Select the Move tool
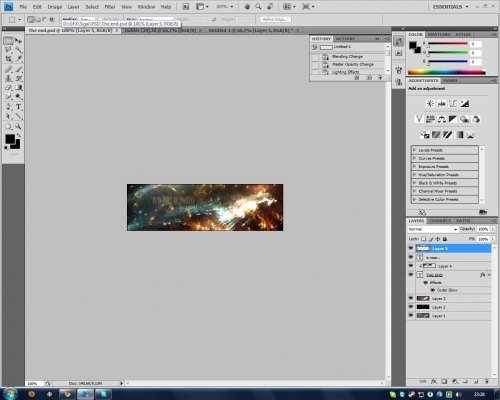 click(x=18, y=41)
